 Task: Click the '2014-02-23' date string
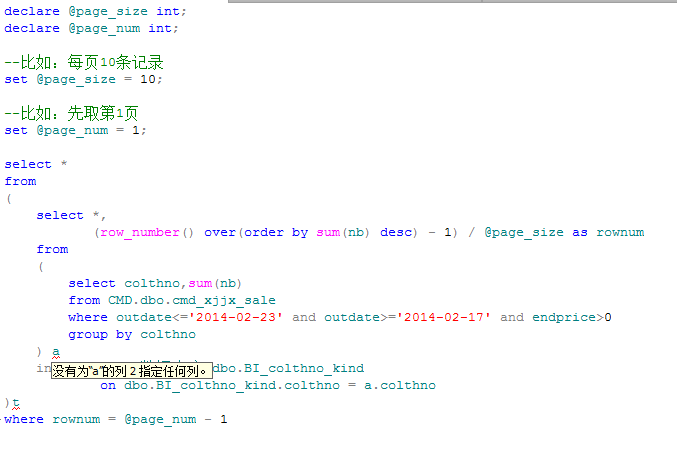[239, 317]
